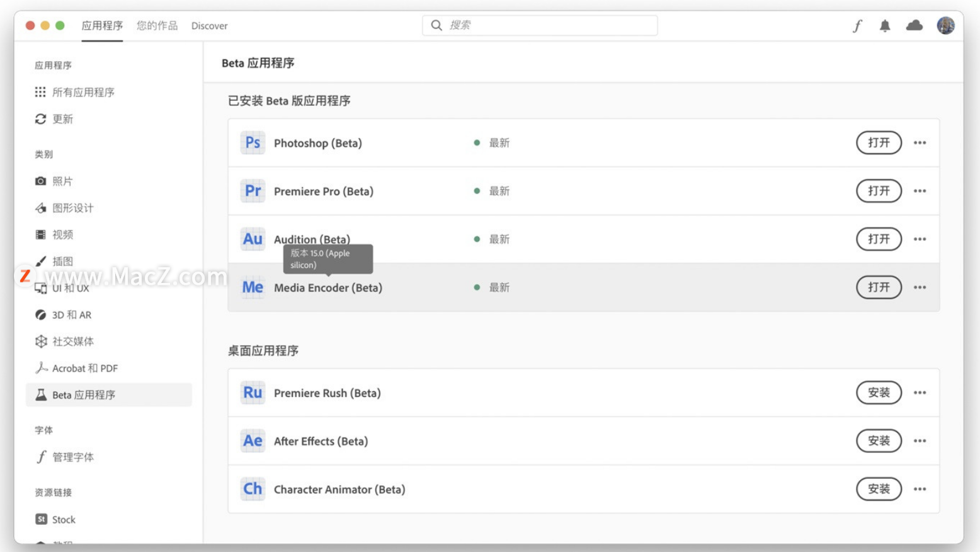Click the Premiere Pro (Beta) name
The width and height of the screenshot is (980, 552).
coord(324,192)
